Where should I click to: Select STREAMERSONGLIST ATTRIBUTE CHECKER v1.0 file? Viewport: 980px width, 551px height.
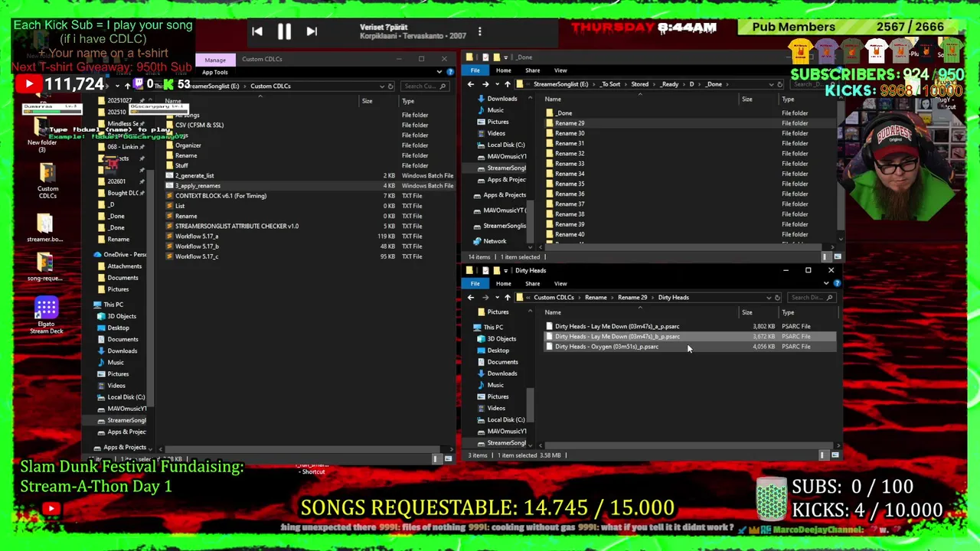[237, 227]
